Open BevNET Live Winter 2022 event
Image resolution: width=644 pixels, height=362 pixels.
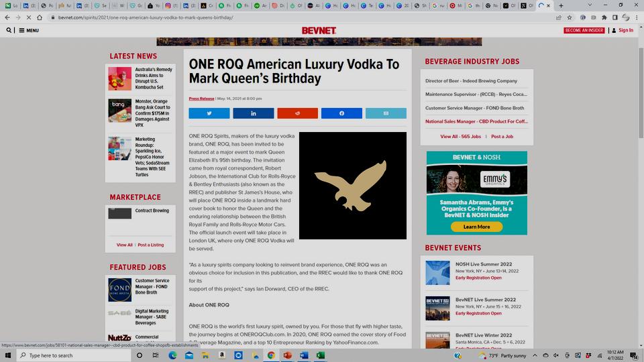pyautogui.click(x=484, y=335)
